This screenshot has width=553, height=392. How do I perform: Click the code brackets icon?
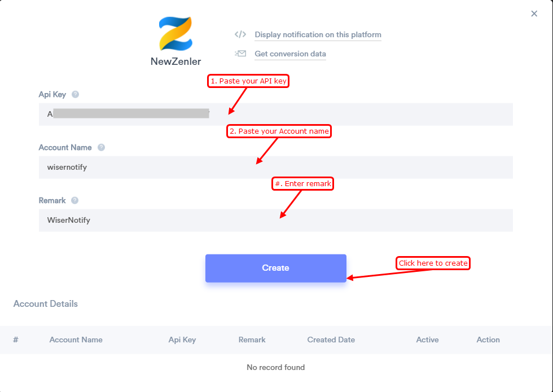point(240,34)
